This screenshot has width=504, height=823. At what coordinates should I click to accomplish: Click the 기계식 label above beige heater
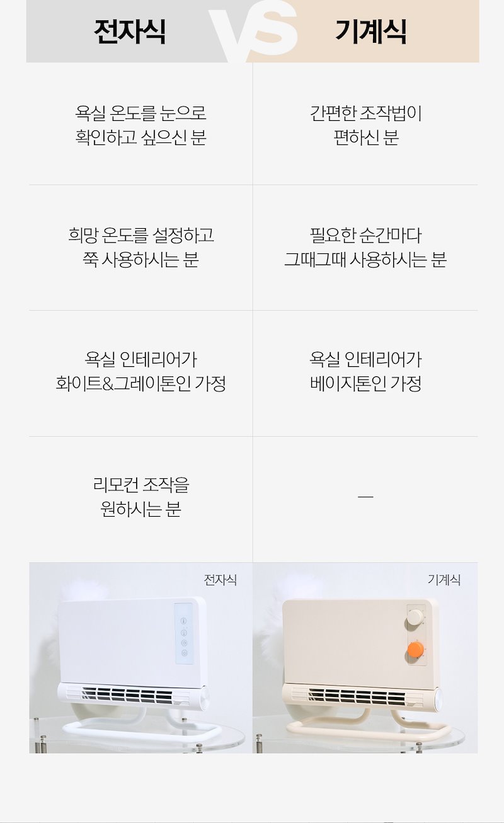[x=444, y=579]
